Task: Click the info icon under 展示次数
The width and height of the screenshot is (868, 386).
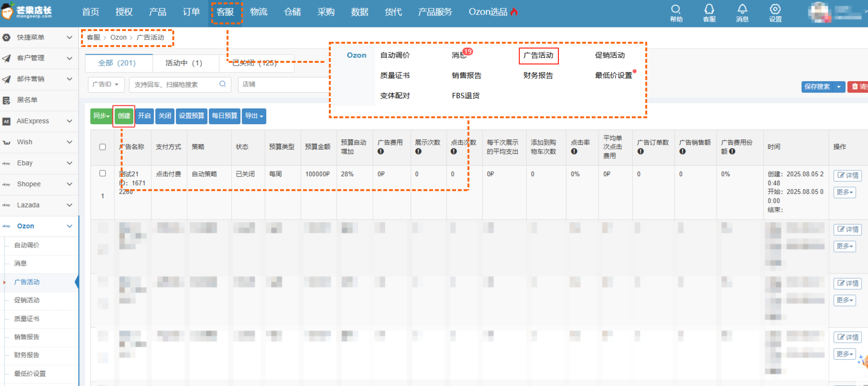Action: point(418,152)
